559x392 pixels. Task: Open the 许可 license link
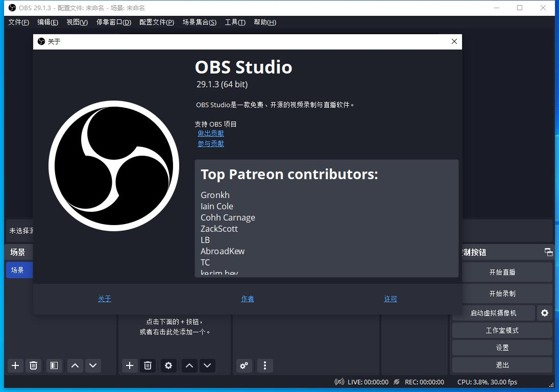point(391,299)
